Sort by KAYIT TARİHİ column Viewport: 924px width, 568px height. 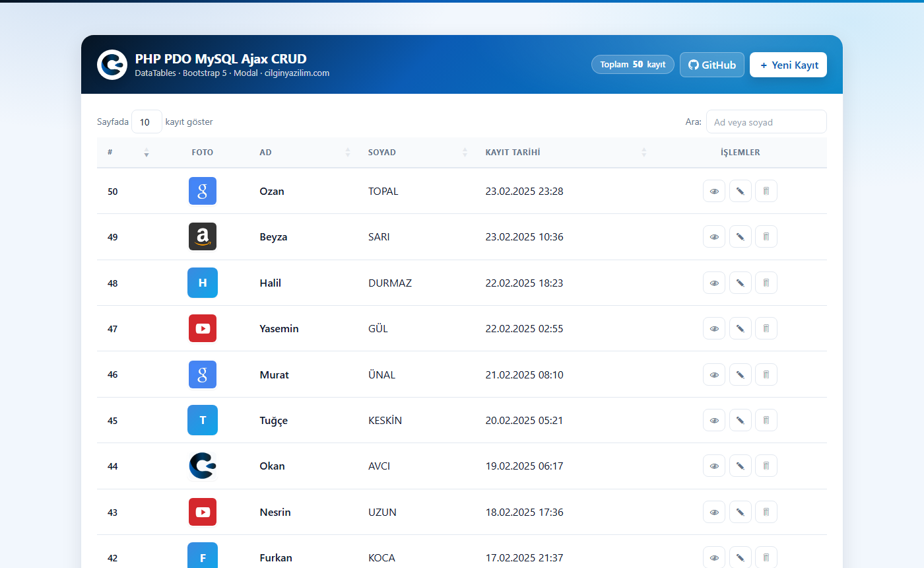[564, 152]
